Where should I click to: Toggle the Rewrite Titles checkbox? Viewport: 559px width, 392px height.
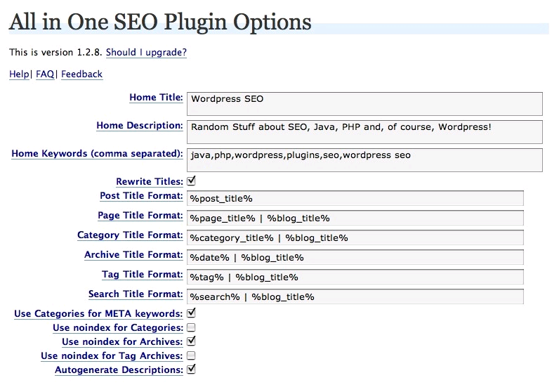pyautogui.click(x=191, y=181)
